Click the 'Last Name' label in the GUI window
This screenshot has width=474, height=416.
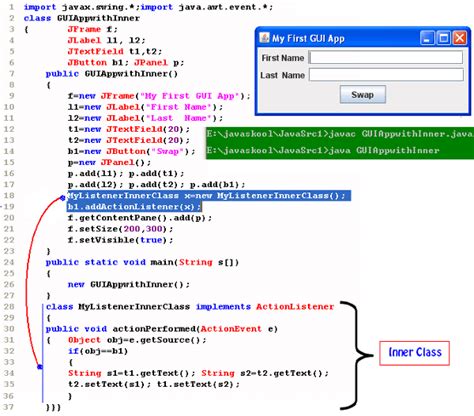tap(282, 75)
